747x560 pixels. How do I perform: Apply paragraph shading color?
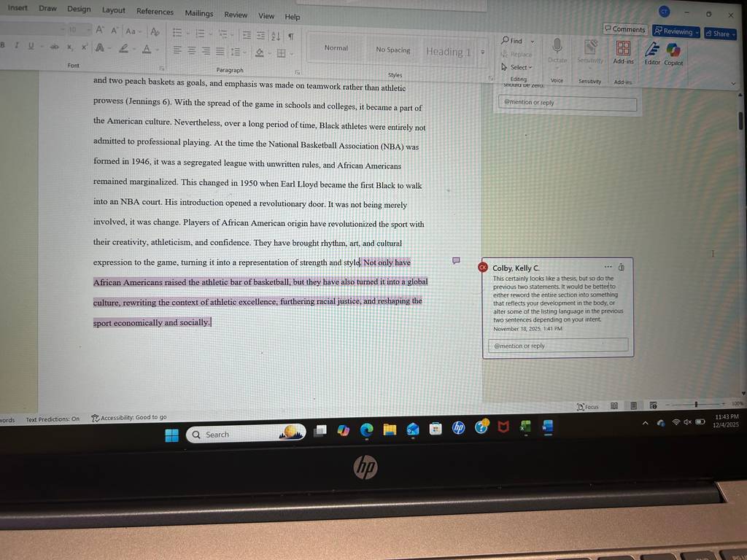(x=259, y=52)
